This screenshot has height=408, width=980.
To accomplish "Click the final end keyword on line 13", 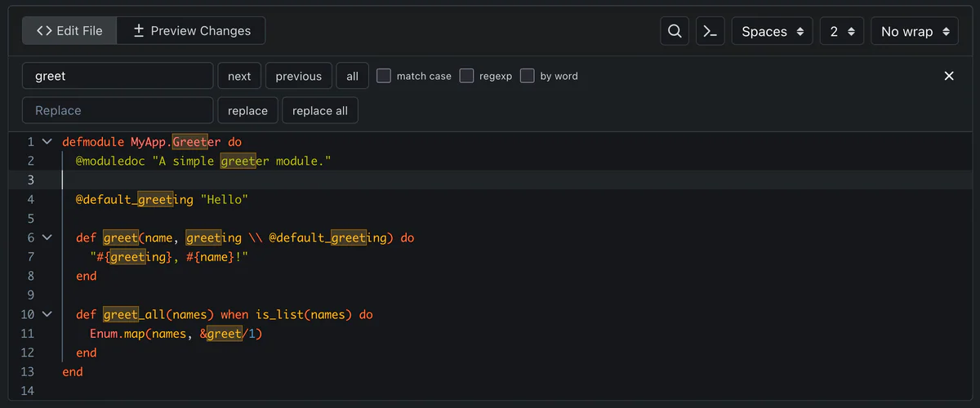I will point(73,371).
